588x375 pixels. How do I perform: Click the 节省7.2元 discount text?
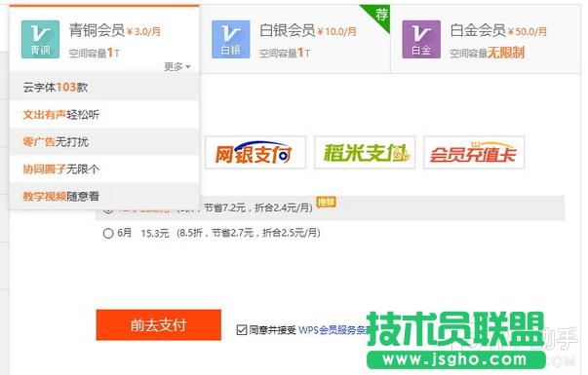click(225, 207)
